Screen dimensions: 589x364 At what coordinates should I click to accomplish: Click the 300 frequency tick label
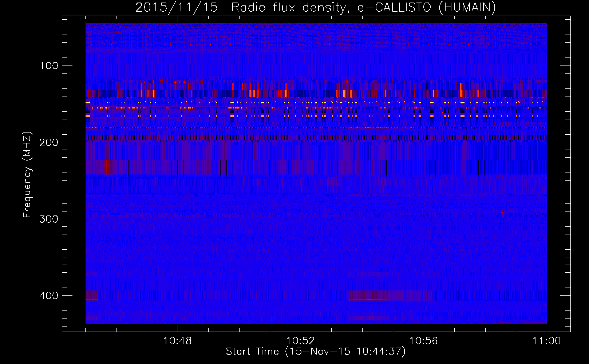click(x=49, y=219)
